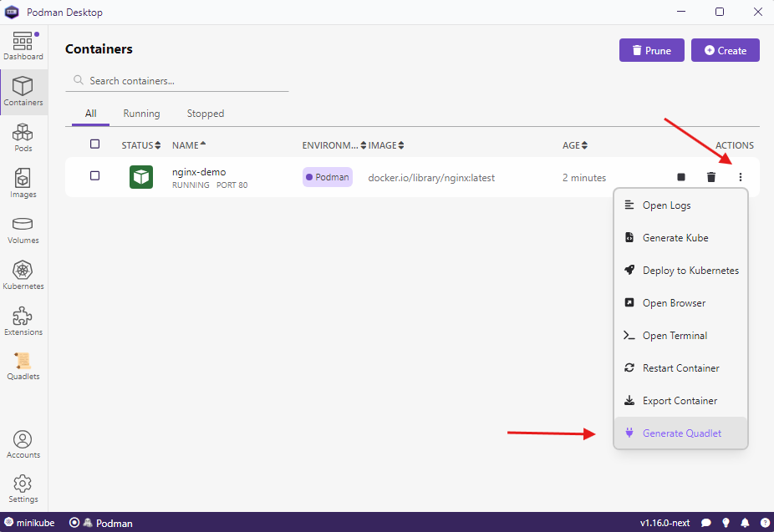Open the Images section
The image size is (774, 532).
(23, 184)
